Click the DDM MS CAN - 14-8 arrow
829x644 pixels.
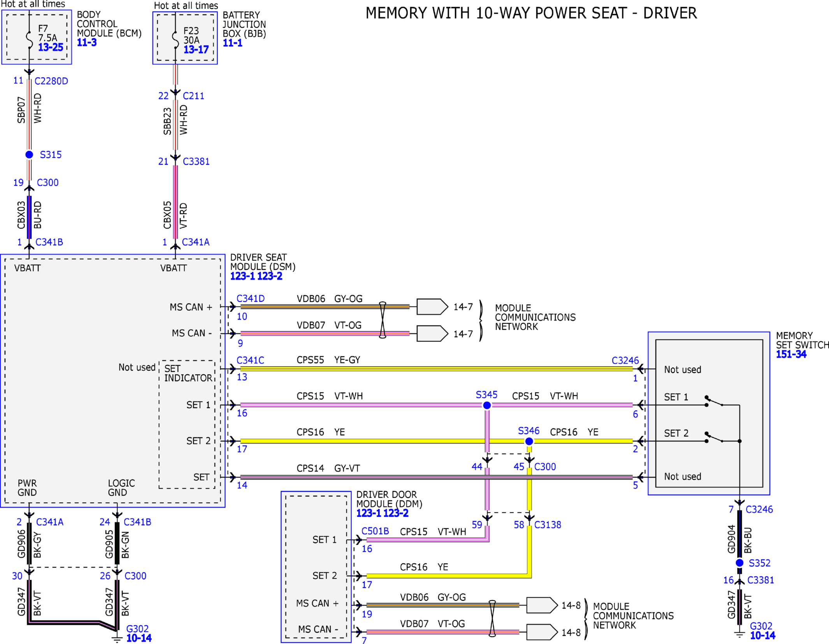(x=542, y=632)
